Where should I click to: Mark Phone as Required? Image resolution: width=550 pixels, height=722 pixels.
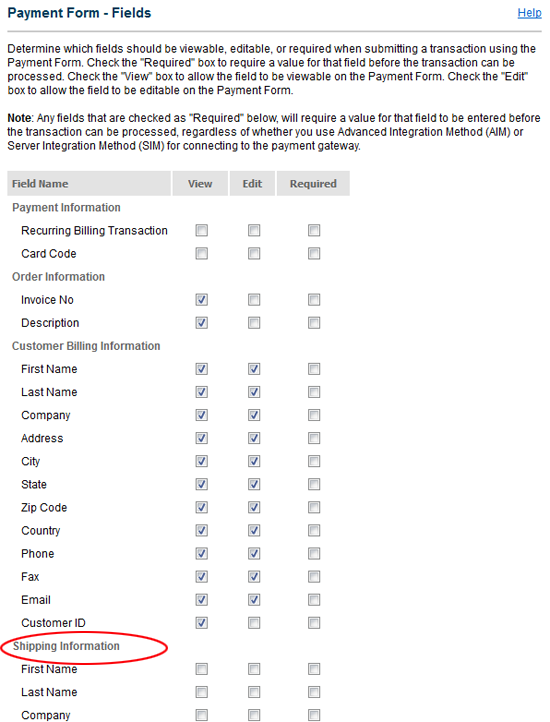tap(314, 553)
